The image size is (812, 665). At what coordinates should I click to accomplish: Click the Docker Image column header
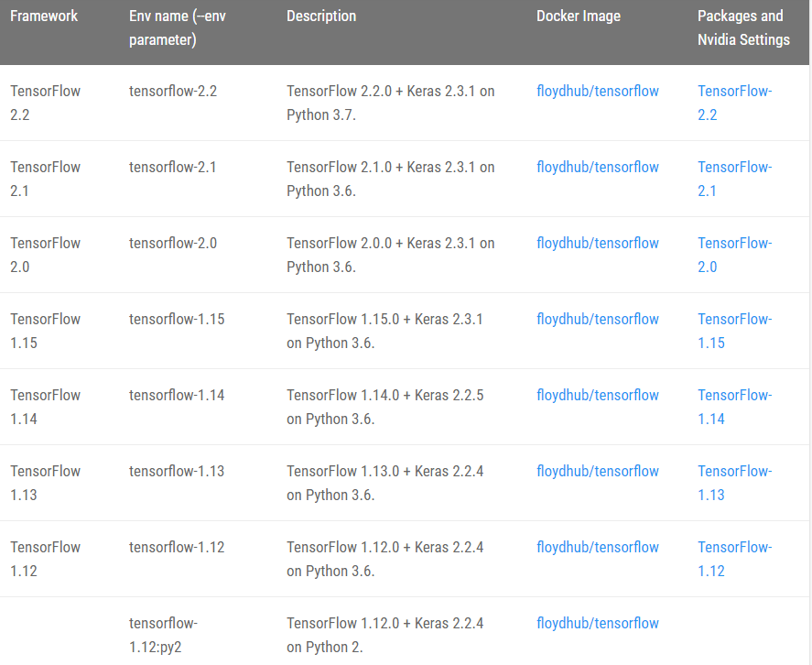point(579,16)
